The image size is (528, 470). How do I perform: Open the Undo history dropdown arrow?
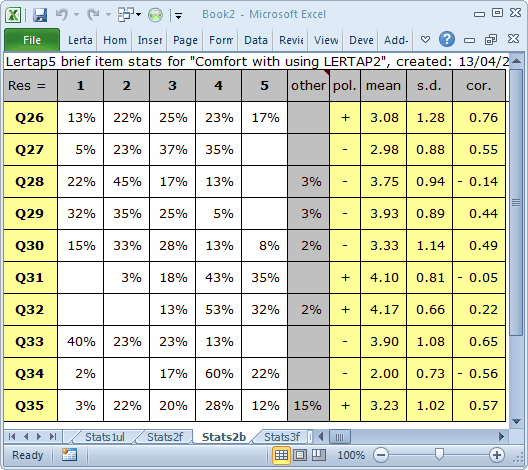click(x=76, y=14)
